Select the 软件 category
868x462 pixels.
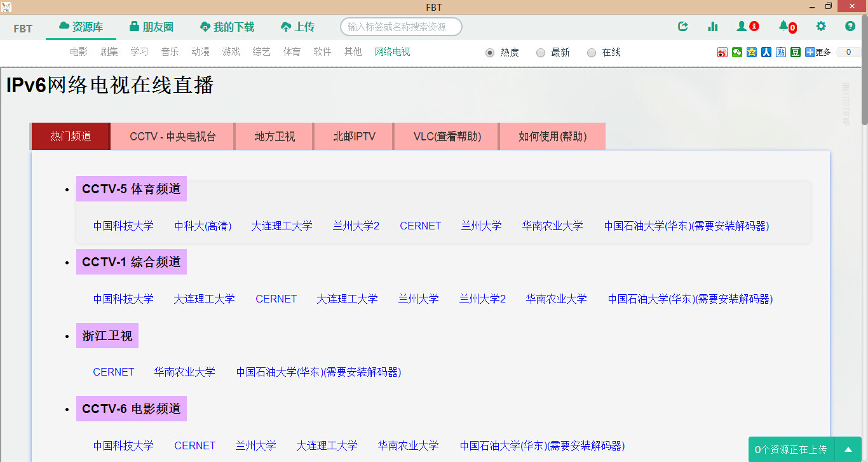tap(323, 52)
